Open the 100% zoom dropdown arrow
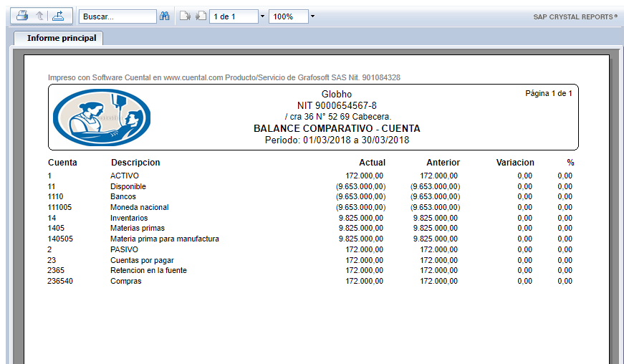 pyautogui.click(x=312, y=16)
